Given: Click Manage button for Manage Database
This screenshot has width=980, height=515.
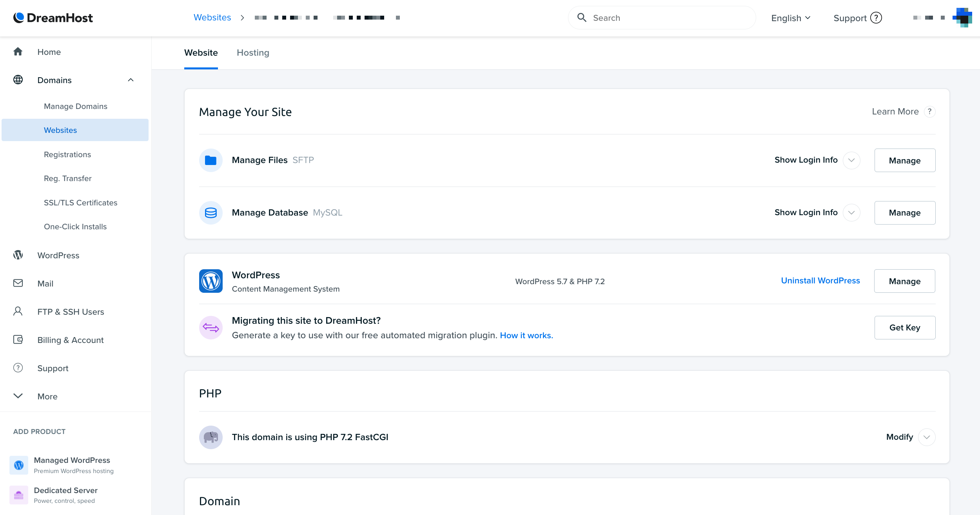Looking at the screenshot, I should tap(905, 213).
